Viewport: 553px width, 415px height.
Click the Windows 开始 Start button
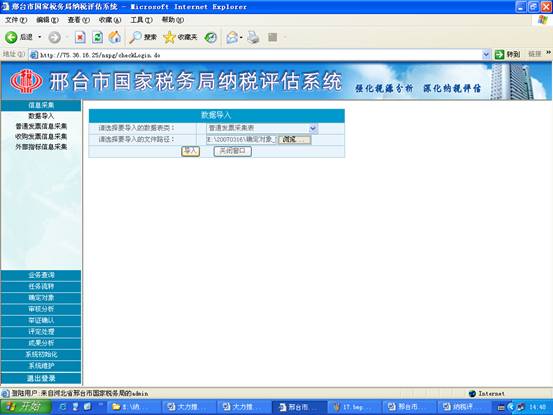point(26,407)
